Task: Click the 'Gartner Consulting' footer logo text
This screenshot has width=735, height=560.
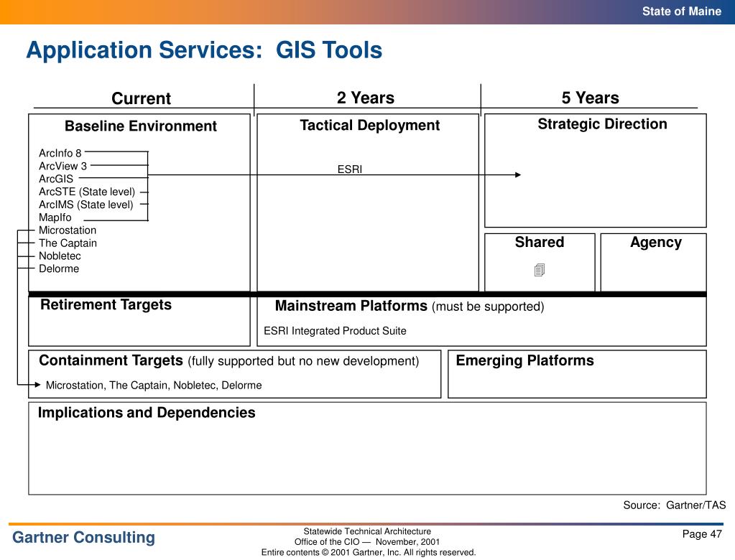Action: [83, 538]
